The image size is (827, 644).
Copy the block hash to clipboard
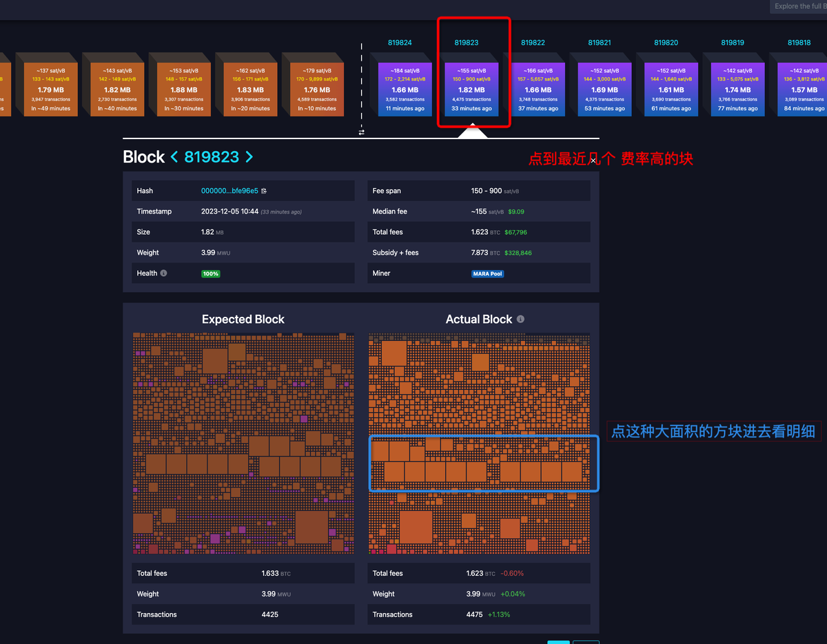click(264, 191)
